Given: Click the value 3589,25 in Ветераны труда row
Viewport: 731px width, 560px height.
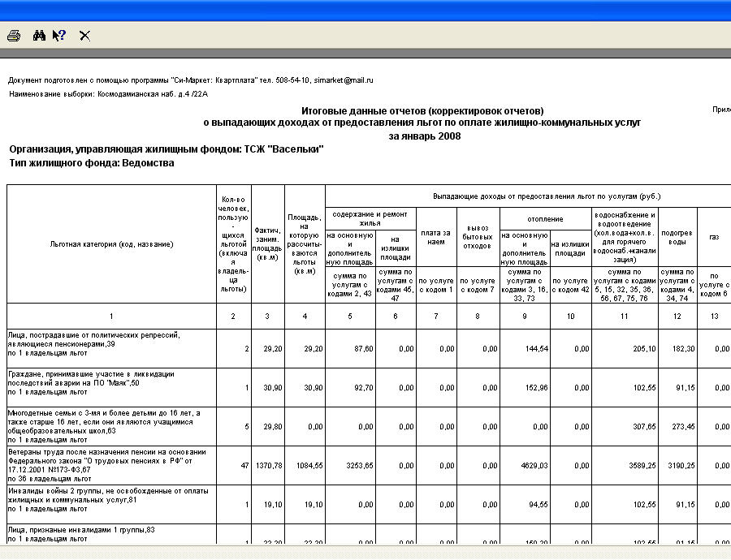Looking at the screenshot, I should [642, 465].
